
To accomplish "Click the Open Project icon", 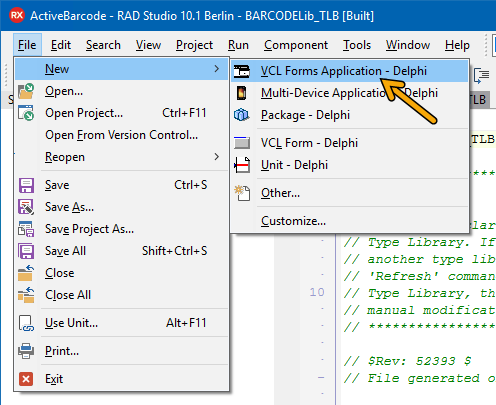I will point(26,113).
